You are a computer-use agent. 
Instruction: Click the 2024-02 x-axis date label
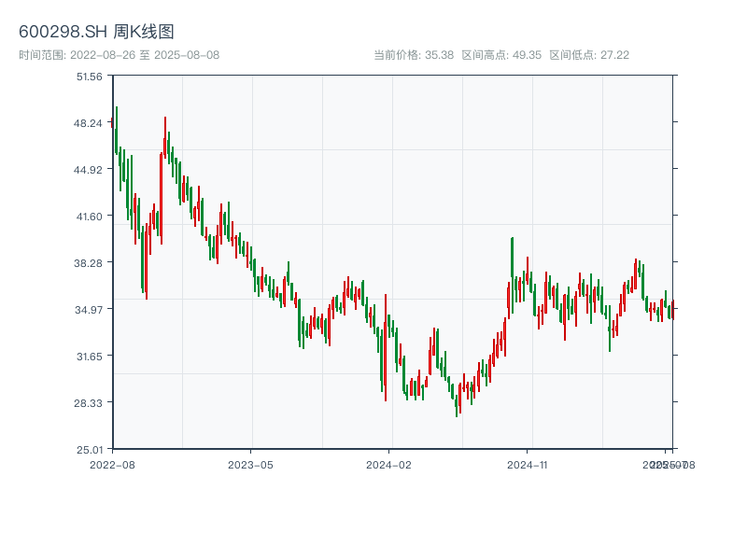[x=388, y=464]
